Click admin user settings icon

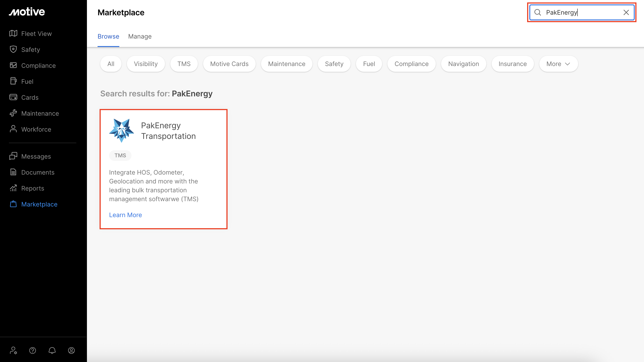tap(13, 350)
